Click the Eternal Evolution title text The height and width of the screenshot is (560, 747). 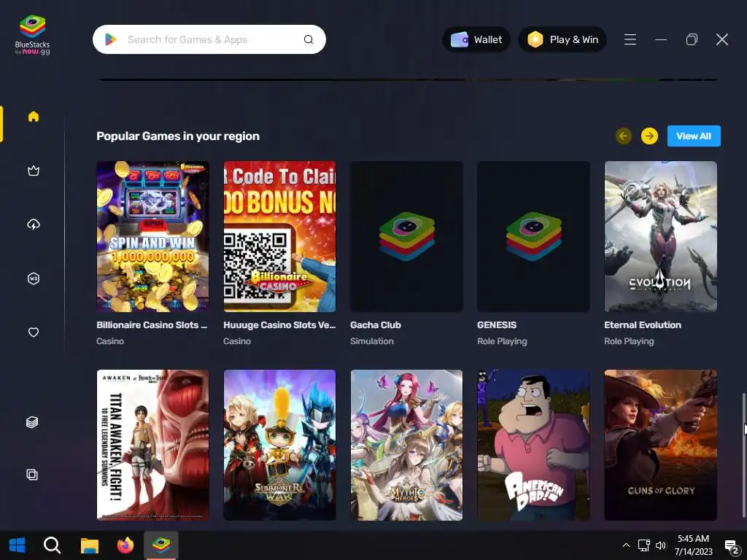point(643,325)
